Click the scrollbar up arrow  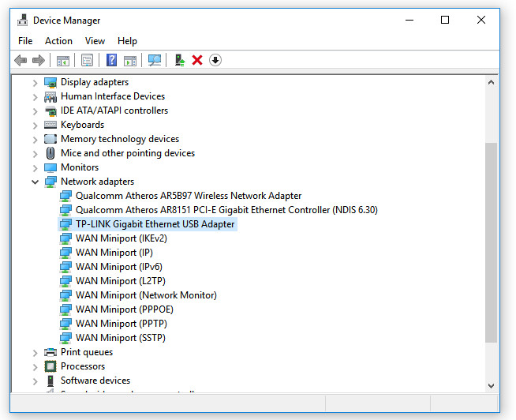[x=491, y=82]
